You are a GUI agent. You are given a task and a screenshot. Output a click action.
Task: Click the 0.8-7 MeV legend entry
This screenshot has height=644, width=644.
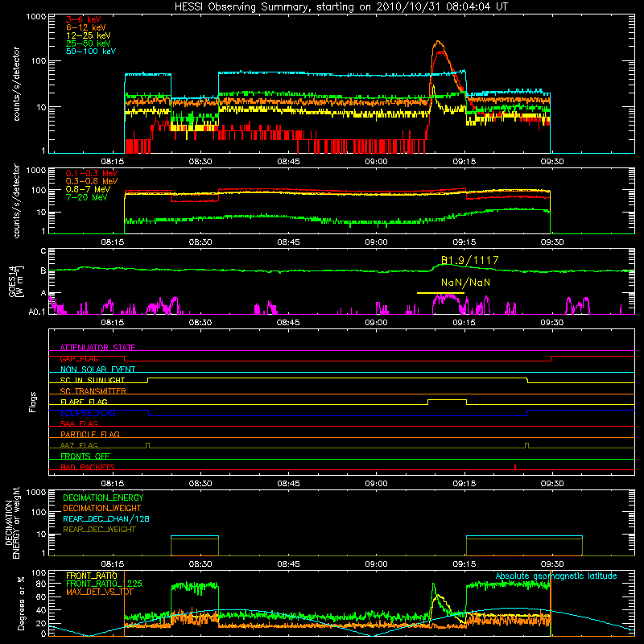89,189
